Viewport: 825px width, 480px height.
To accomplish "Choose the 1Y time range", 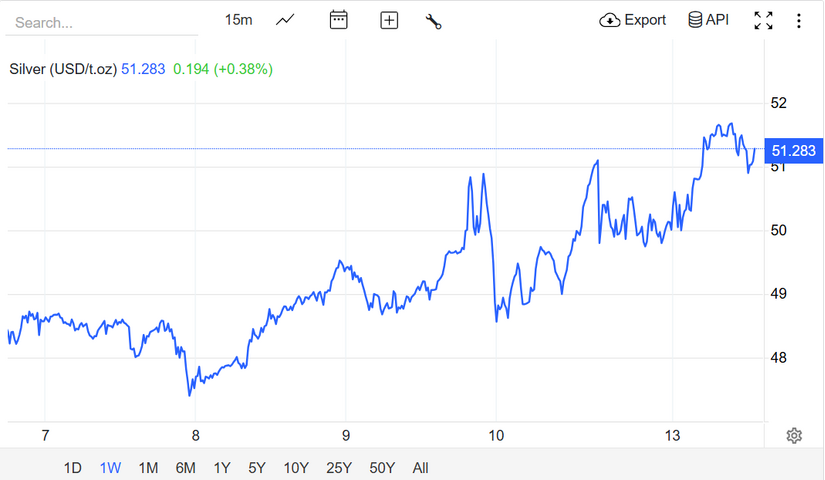I will tap(222, 467).
